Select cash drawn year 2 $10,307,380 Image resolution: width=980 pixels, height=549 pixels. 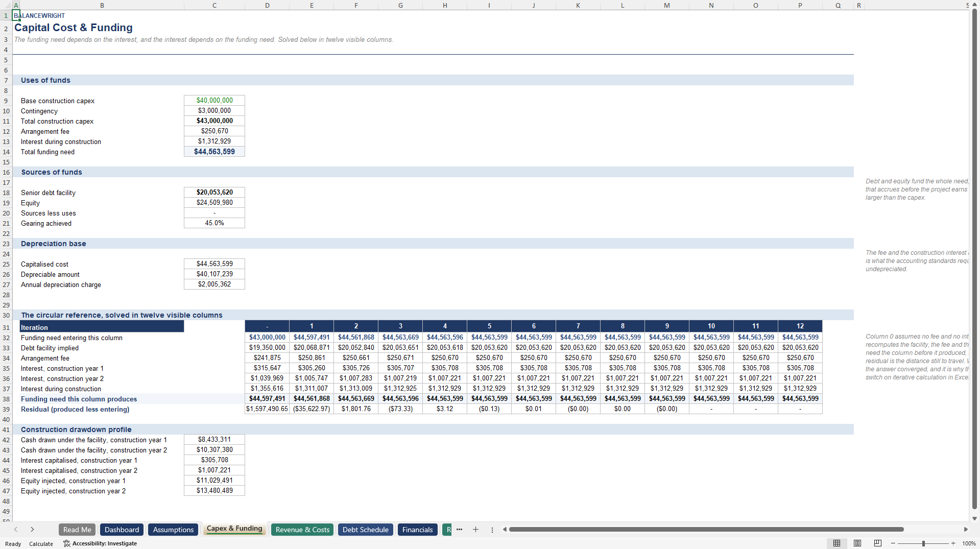click(x=214, y=450)
